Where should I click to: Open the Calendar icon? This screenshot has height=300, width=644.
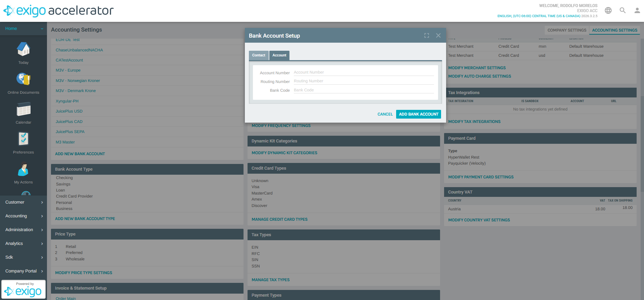(23, 109)
